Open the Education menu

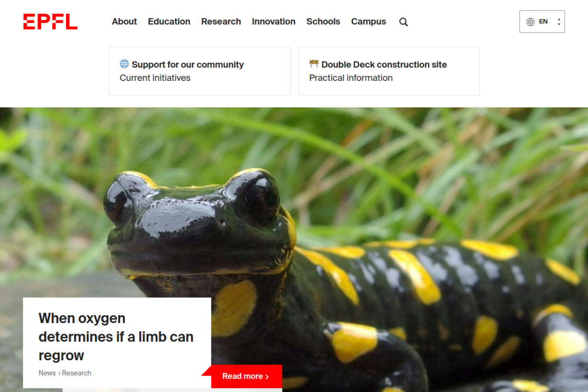[x=169, y=22]
